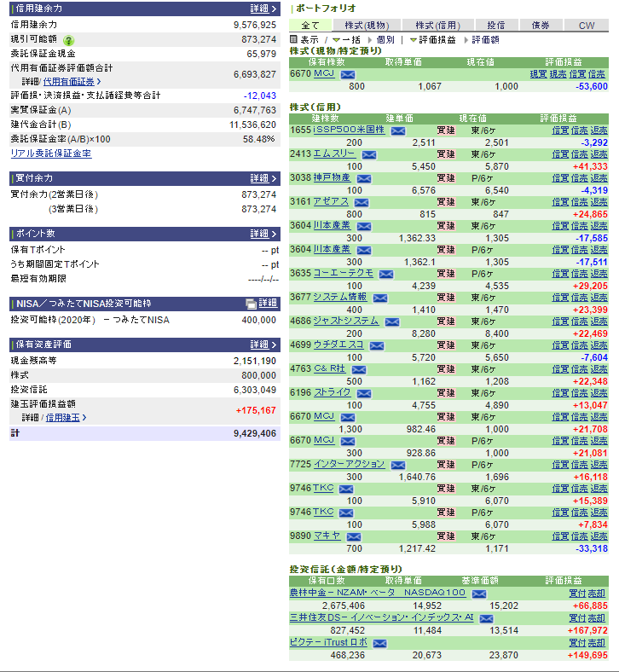The width and height of the screenshot is (619, 672).
Task: Click the mail icon for MCJ 東/6ヶ margin position
Action: tap(348, 418)
